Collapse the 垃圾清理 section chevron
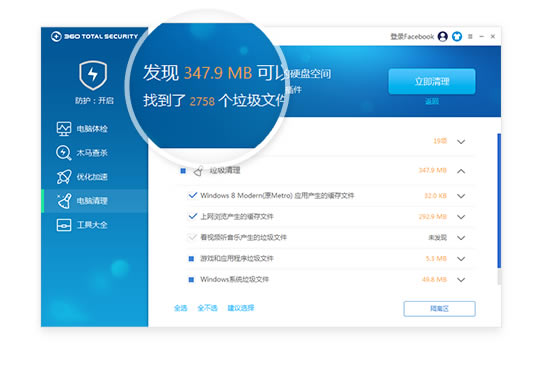Image resolution: width=540 pixels, height=365 pixels. pos(461,171)
